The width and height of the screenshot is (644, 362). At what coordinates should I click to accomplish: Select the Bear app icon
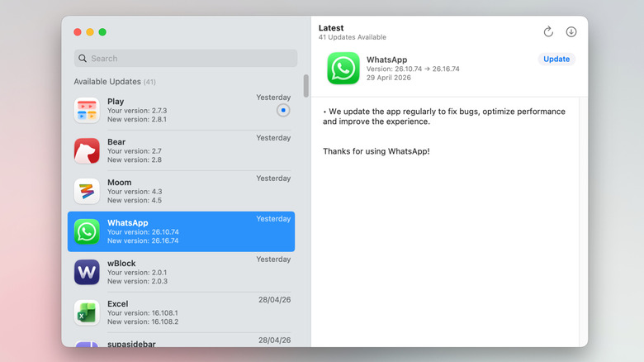point(87,150)
